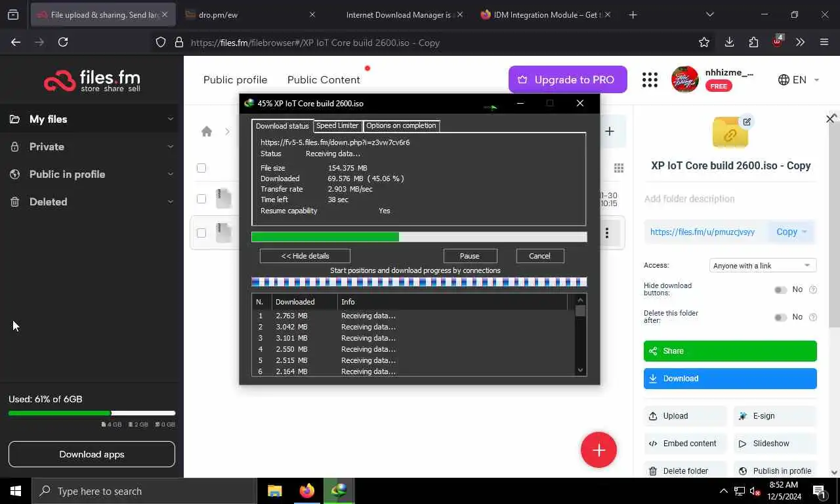The width and height of the screenshot is (840, 504).
Task: Switch to Speed Limiter tab
Action: 337,125
